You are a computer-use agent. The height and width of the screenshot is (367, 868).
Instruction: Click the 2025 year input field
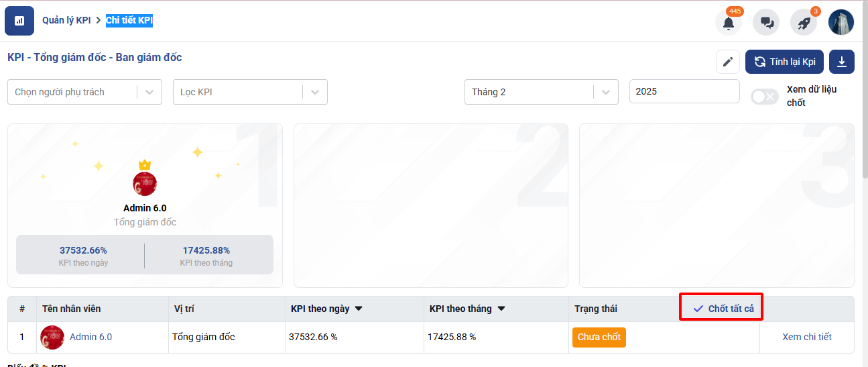pos(684,91)
